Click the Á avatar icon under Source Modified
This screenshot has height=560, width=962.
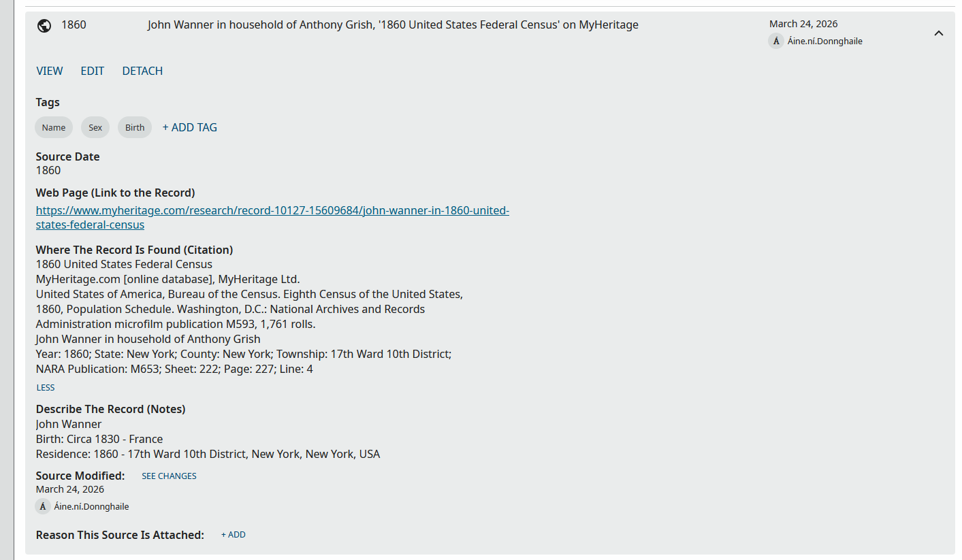[x=43, y=506]
